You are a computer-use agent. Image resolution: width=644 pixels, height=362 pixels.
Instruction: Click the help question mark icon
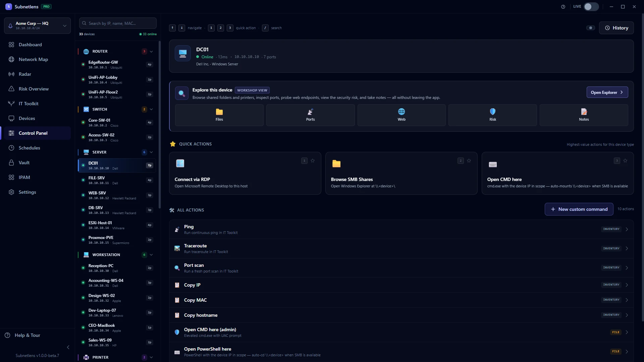pyautogui.click(x=563, y=7)
